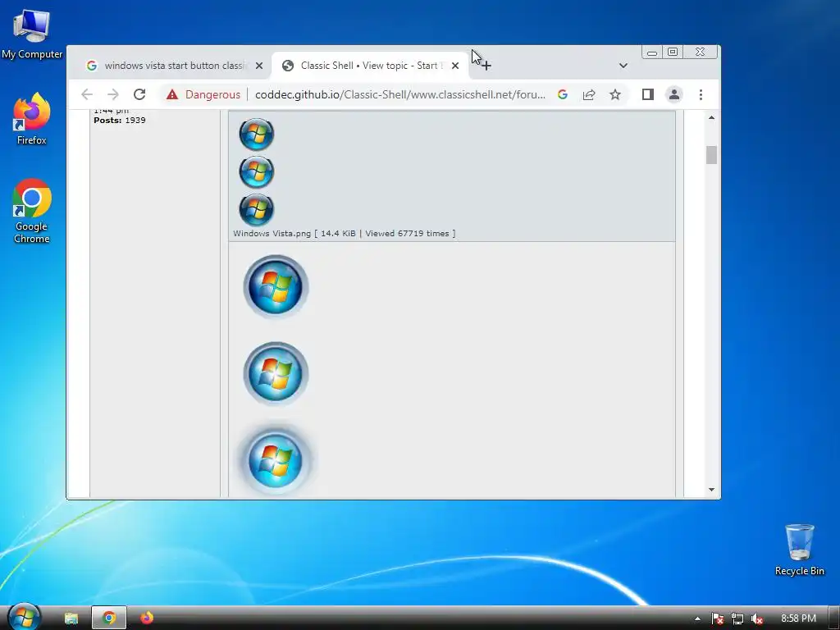Open the Chrome three-dot menu
Viewport: 840px width, 630px height.
point(701,95)
